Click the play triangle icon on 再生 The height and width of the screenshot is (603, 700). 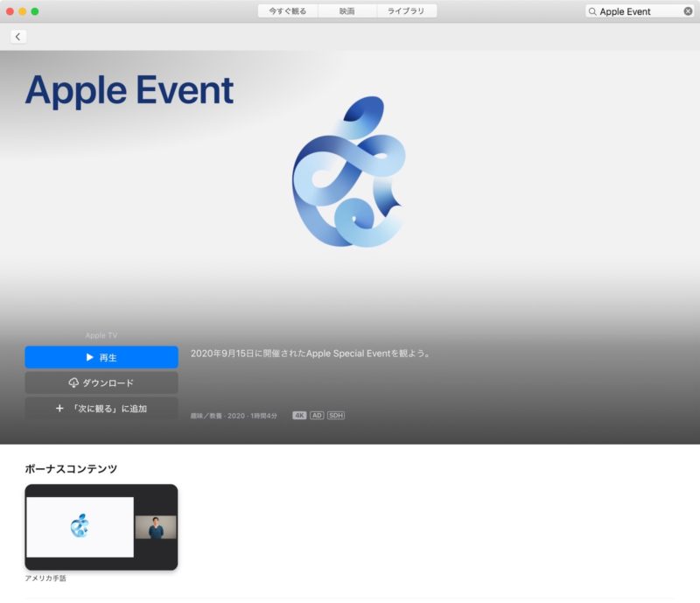pyautogui.click(x=88, y=357)
